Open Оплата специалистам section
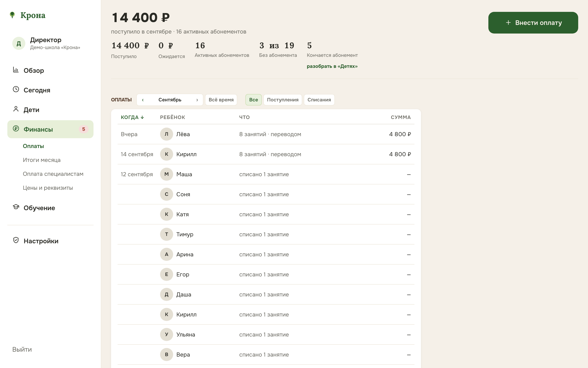The height and width of the screenshot is (368, 588). click(x=53, y=174)
